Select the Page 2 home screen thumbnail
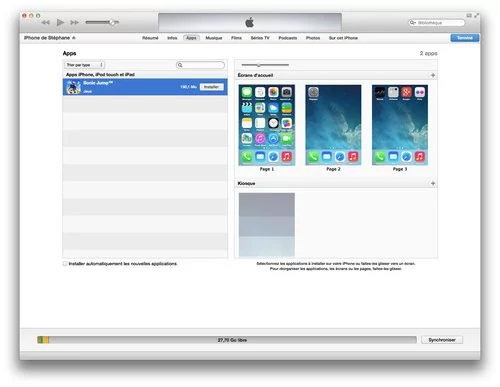 tap(333, 125)
